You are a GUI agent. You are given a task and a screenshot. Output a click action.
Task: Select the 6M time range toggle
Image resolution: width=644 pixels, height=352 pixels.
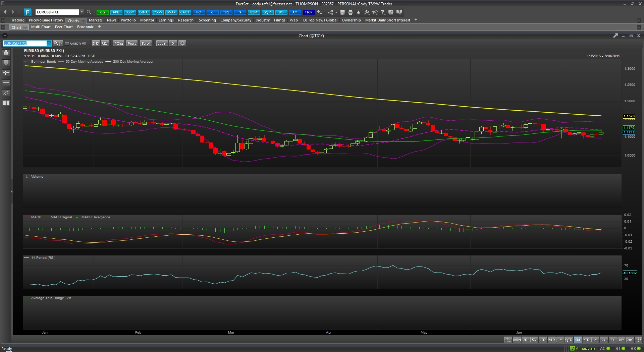[x=578, y=340]
